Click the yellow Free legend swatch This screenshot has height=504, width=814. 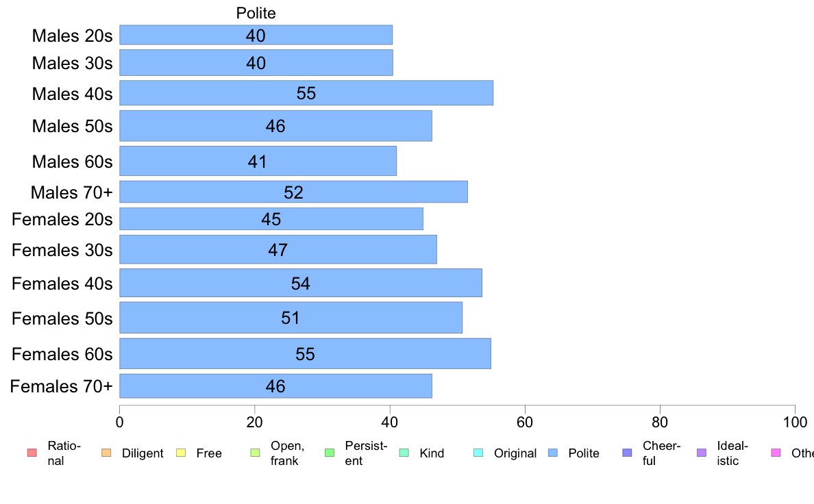click(181, 453)
